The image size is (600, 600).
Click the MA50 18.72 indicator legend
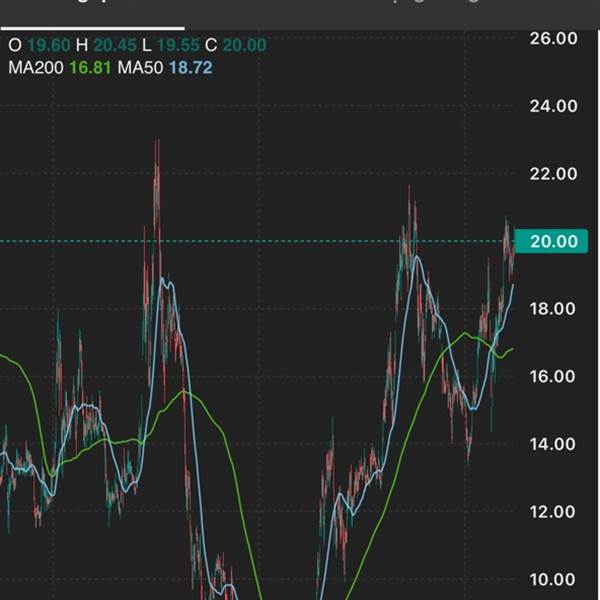pos(165,68)
